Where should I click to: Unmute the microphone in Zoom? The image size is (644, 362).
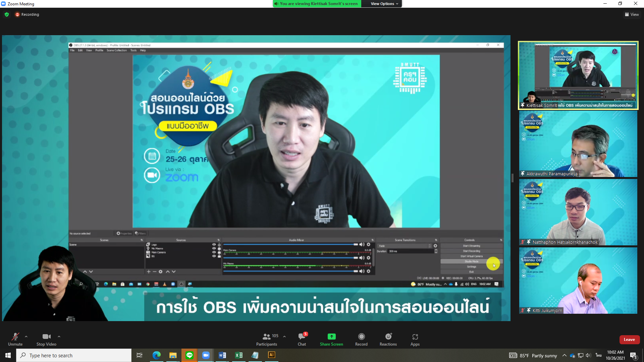pos(15,339)
